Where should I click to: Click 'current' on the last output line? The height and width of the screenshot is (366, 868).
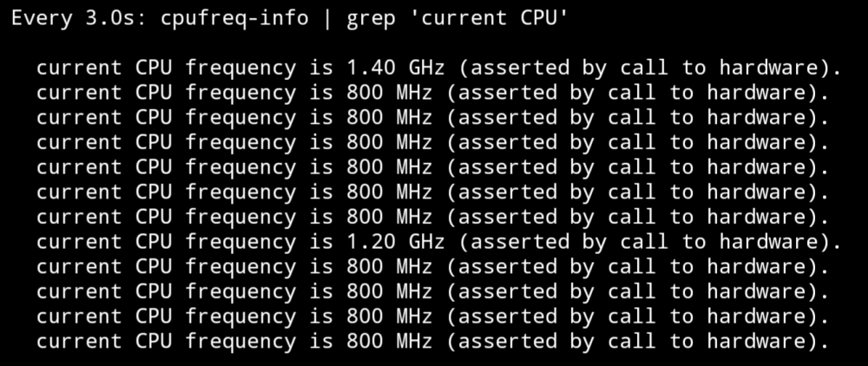(x=79, y=343)
